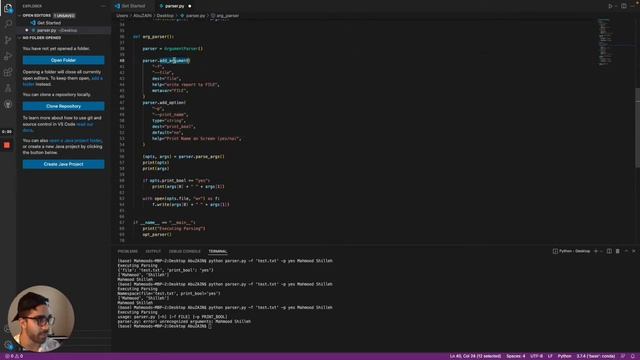Open the Output panel tab
Screen dimensions: 640x360
(153, 251)
